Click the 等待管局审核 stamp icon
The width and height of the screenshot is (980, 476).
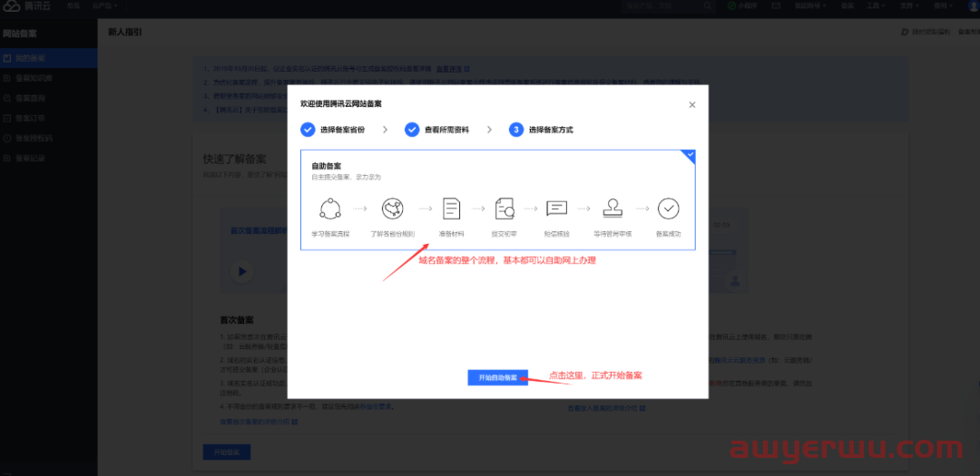(612, 209)
